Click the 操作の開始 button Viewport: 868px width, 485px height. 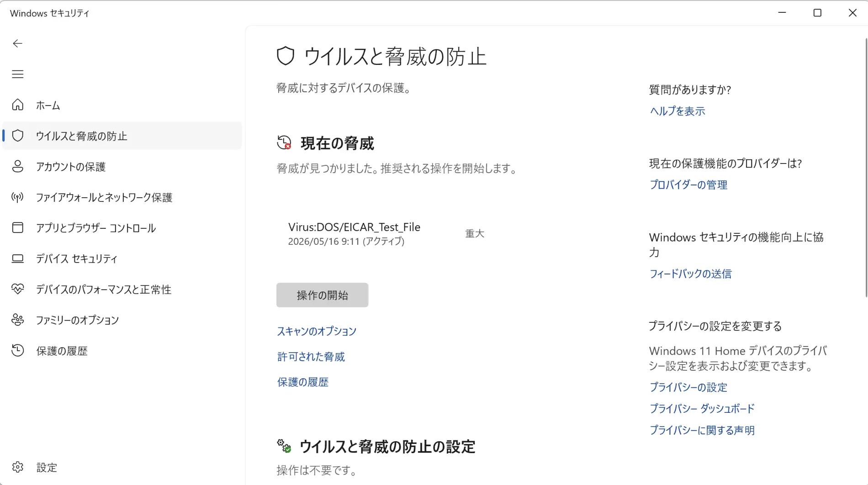tap(322, 295)
